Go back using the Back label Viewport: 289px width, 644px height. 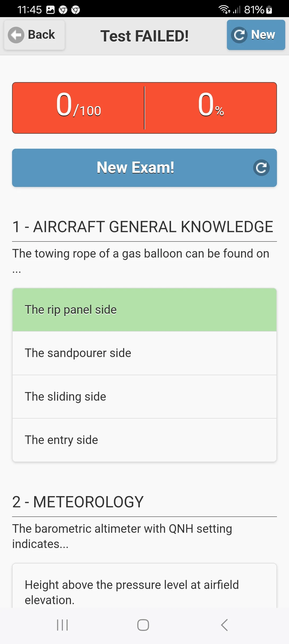pos(41,35)
